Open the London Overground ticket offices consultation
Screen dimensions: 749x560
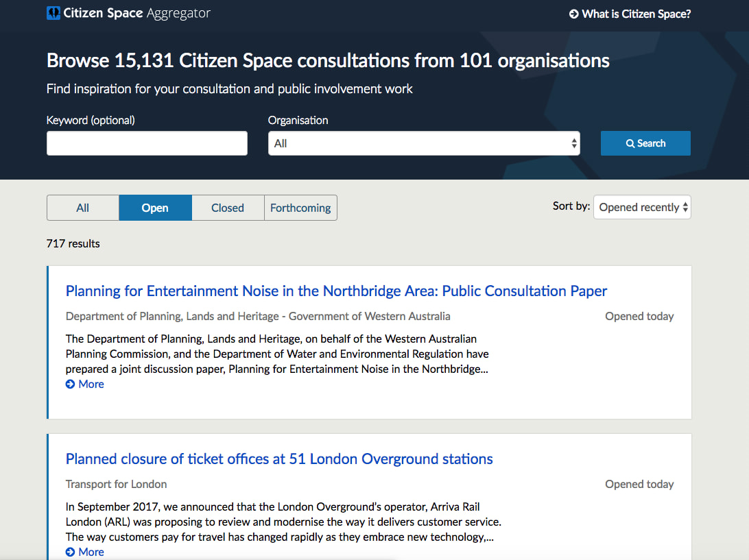click(279, 459)
